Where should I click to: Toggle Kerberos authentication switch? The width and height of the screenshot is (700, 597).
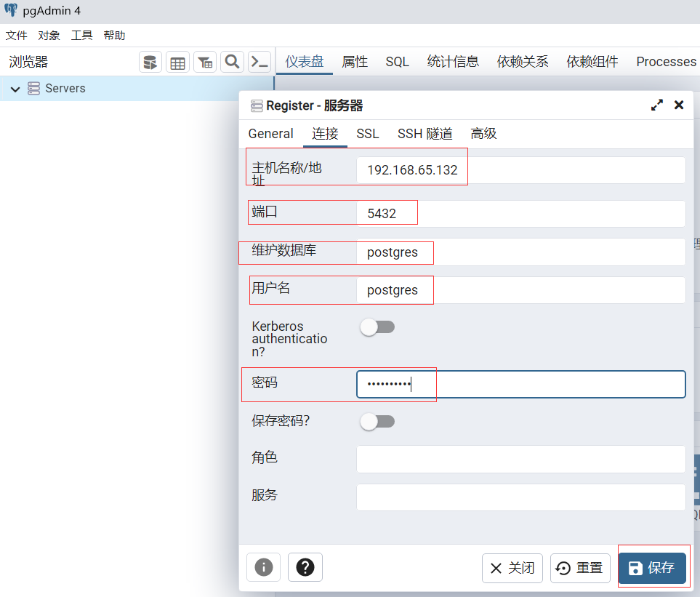pos(377,327)
